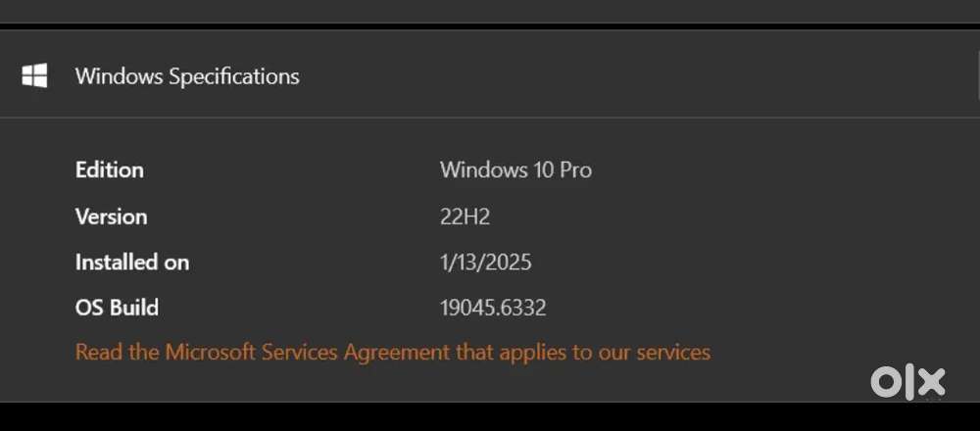Select the 19045.6332 build number
Viewport: 980px width, 431px height.
(493, 308)
